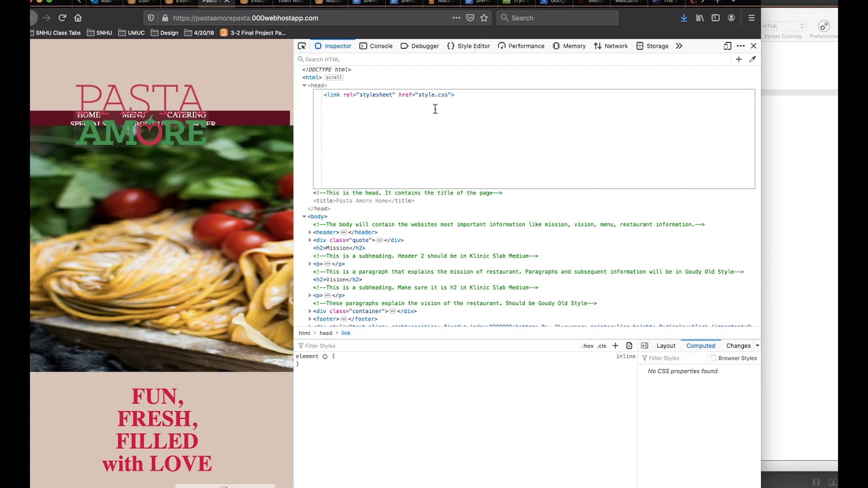Open the Network tab

click(610, 46)
